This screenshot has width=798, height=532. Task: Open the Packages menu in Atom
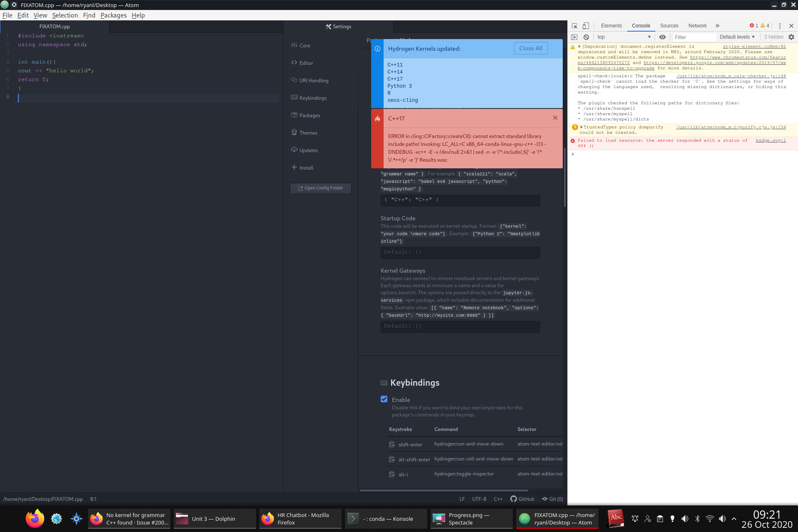pos(113,15)
